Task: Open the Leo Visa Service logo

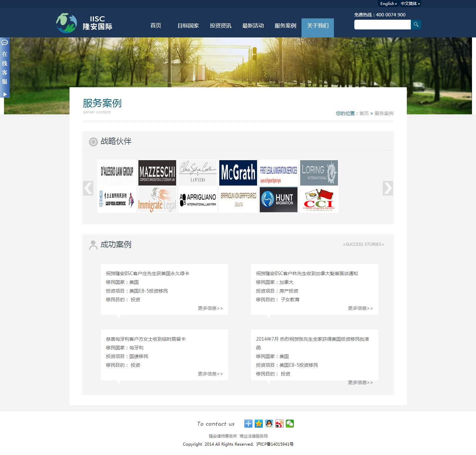Action: 117,200
